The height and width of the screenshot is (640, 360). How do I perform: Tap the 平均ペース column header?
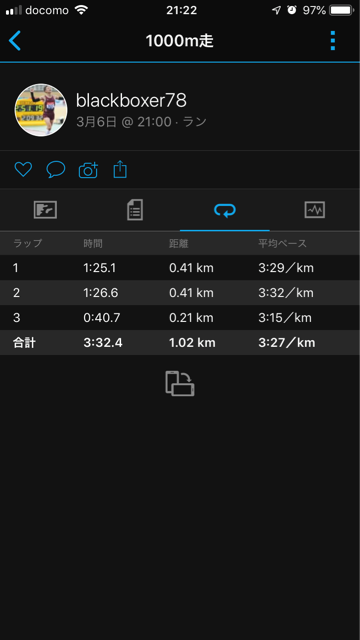click(282, 244)
